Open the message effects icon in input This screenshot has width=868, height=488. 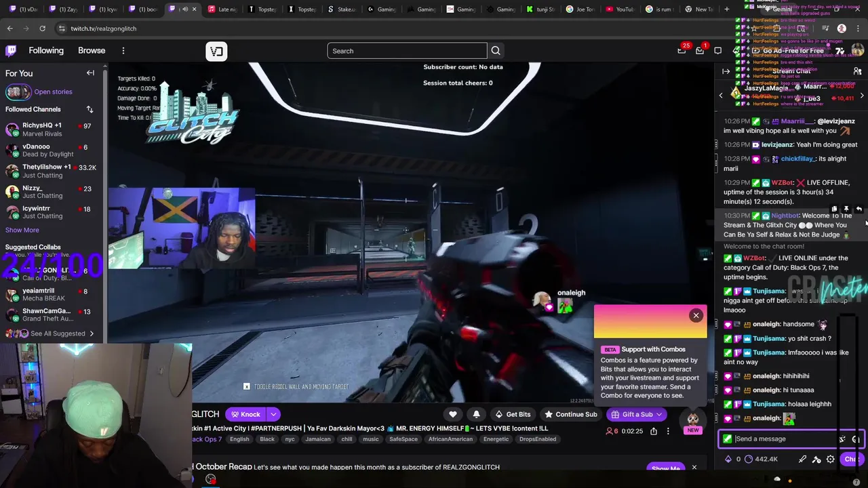click(842, 439)
